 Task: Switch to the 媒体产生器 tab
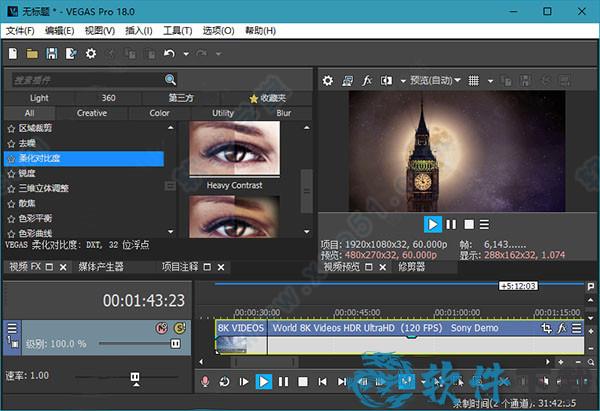pyautogui.click(x=100, y=267)
